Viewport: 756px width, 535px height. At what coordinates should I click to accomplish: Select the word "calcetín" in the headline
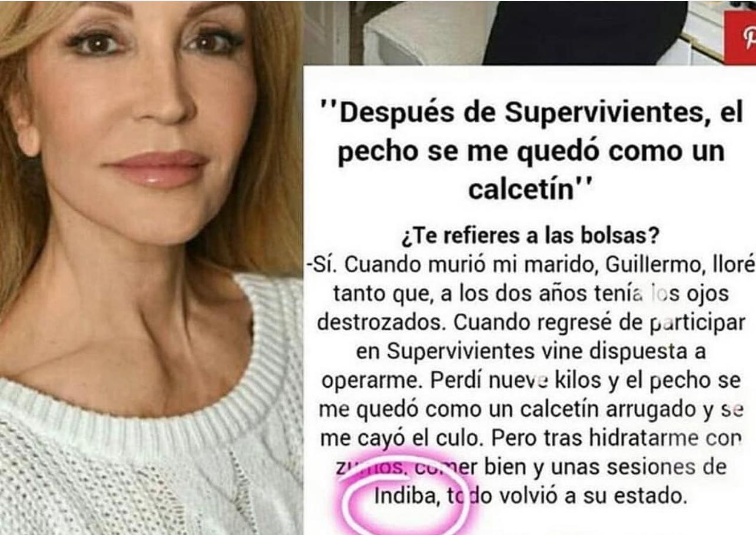521,191
